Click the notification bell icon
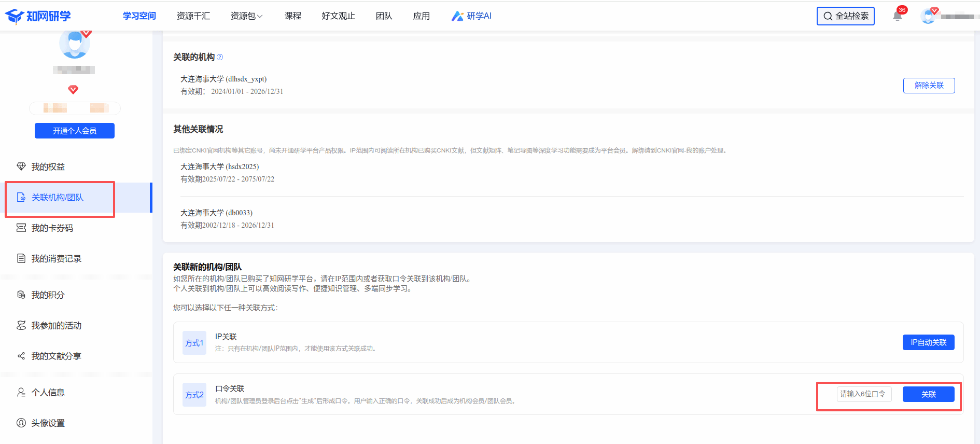This screenshot has width=980, height=444. point(898,16)
